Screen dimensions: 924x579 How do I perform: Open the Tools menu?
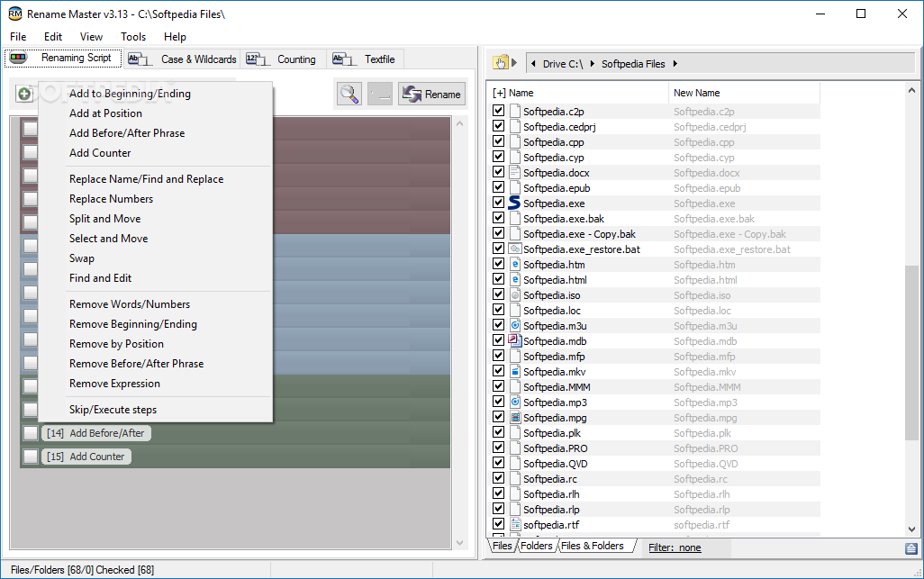pyautogui.click(x=133, y=37)
